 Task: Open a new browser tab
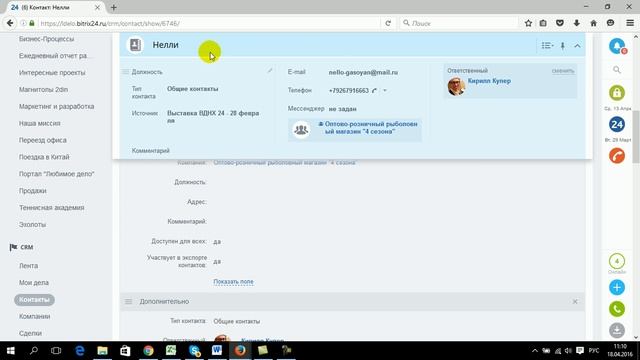click(114, 7)
